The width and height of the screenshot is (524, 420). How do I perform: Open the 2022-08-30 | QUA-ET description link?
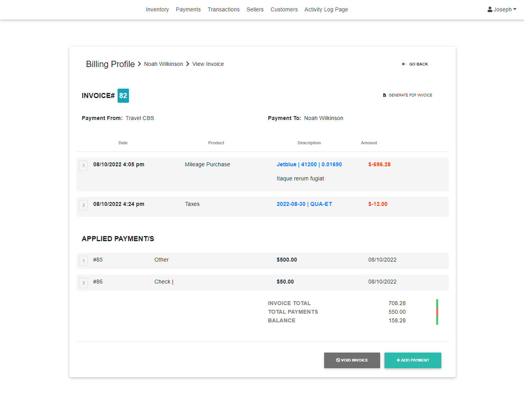point(304,204)
